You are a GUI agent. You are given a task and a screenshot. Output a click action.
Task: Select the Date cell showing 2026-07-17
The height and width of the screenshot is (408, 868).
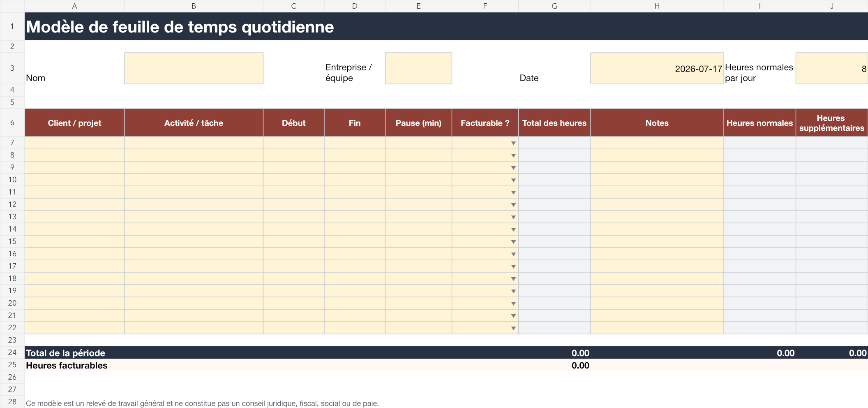(x=657, y=68)
